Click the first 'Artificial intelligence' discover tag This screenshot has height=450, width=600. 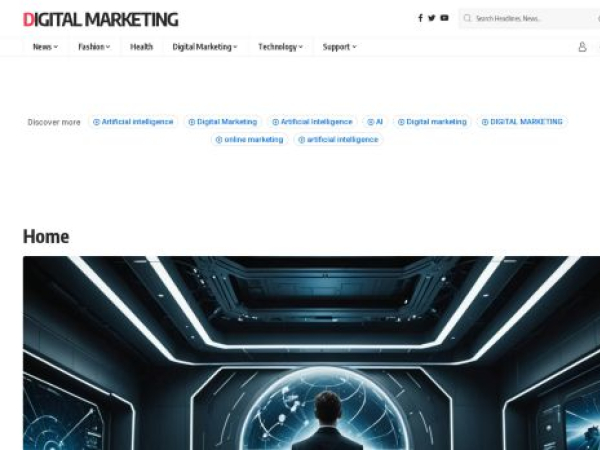(133, 122)
